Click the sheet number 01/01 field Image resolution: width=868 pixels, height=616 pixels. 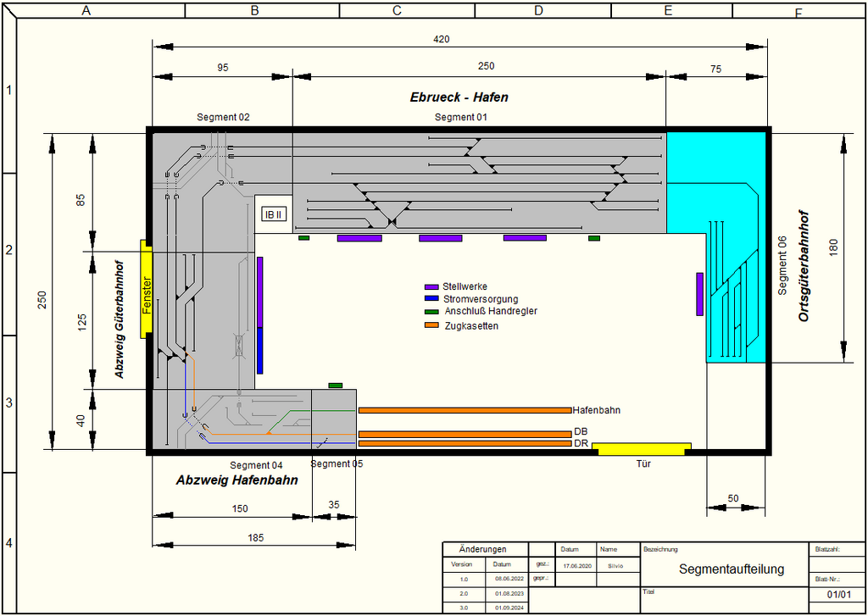(837, 596)
